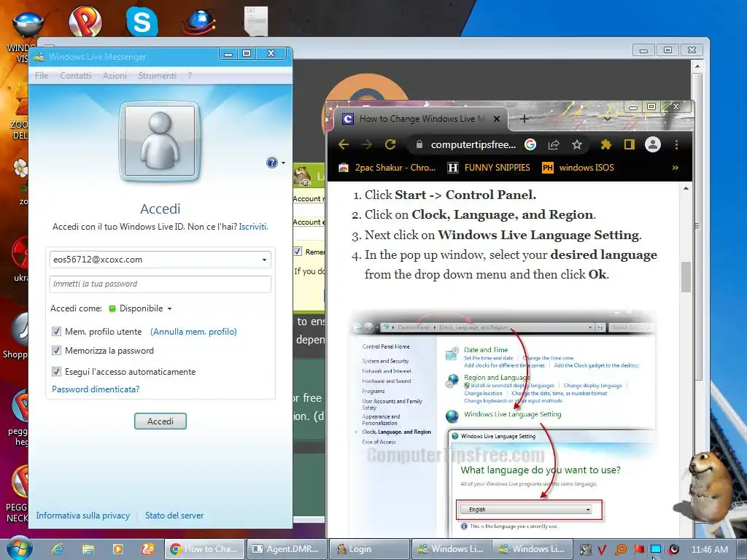Click Chrome address bar 'computertipsfree...'
This screenshot has height=560, width=747.
[x=473, y=144]
